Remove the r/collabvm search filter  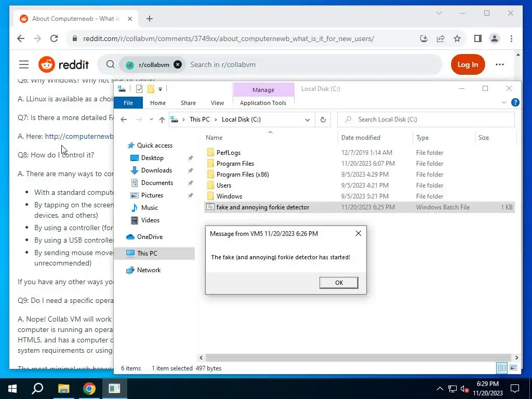click(x=178, y=64)
